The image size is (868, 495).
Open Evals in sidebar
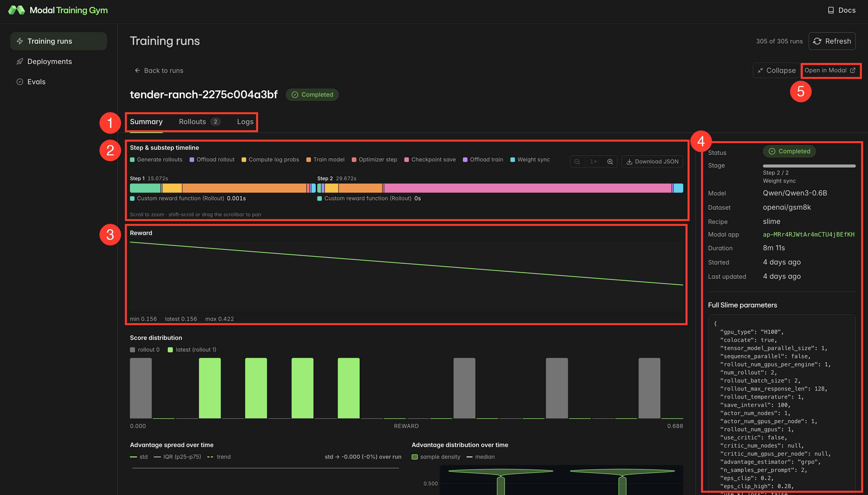(x=58, y=82)
